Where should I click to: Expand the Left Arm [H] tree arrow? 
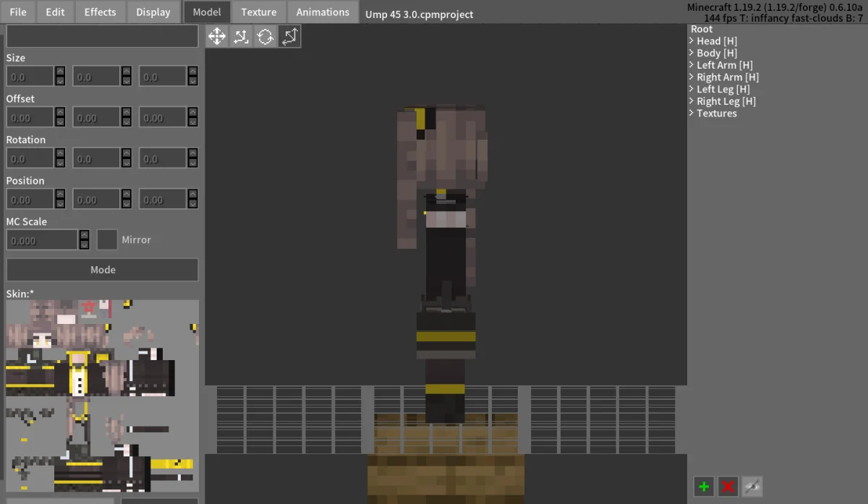point(692,65)
